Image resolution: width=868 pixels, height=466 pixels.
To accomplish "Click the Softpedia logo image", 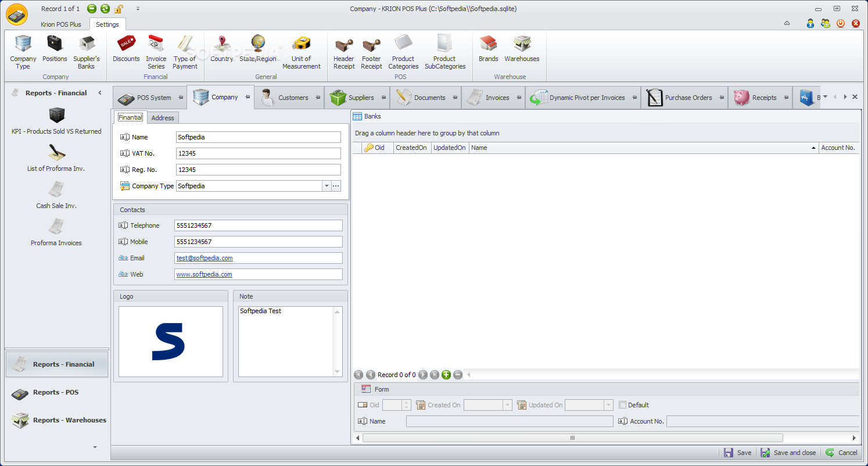I will coord(171,342).
